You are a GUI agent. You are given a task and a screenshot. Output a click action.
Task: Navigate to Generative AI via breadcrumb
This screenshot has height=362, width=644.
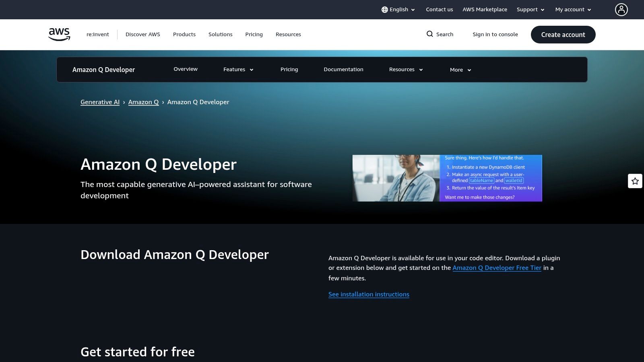pyautogui.click(x=100, y=102)
